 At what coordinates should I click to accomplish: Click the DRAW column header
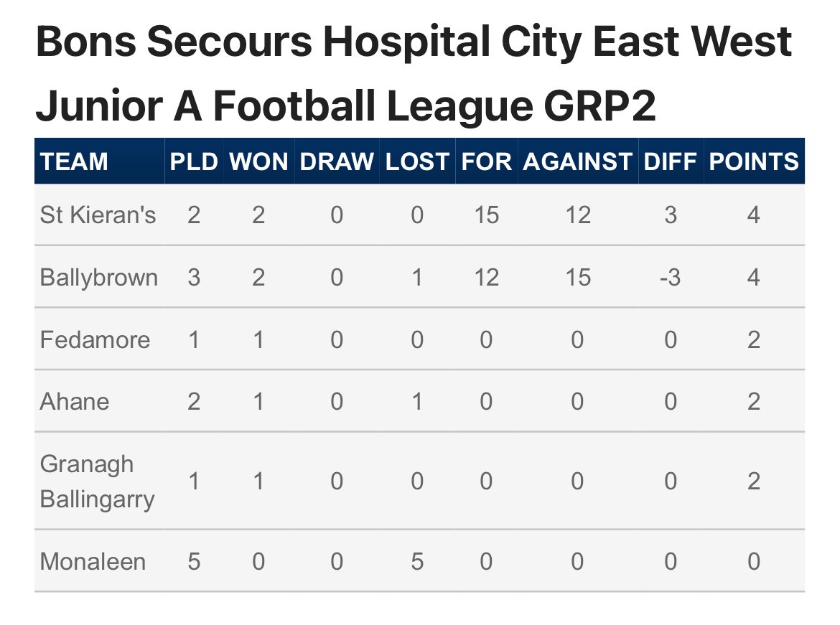click(x=337, y=161)
